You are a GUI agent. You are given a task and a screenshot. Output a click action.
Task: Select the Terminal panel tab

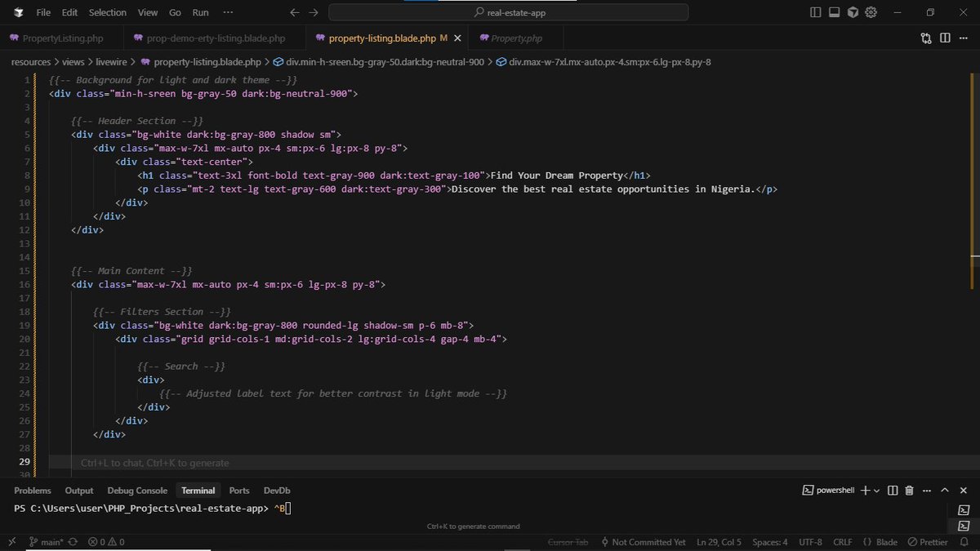point(198,491)
